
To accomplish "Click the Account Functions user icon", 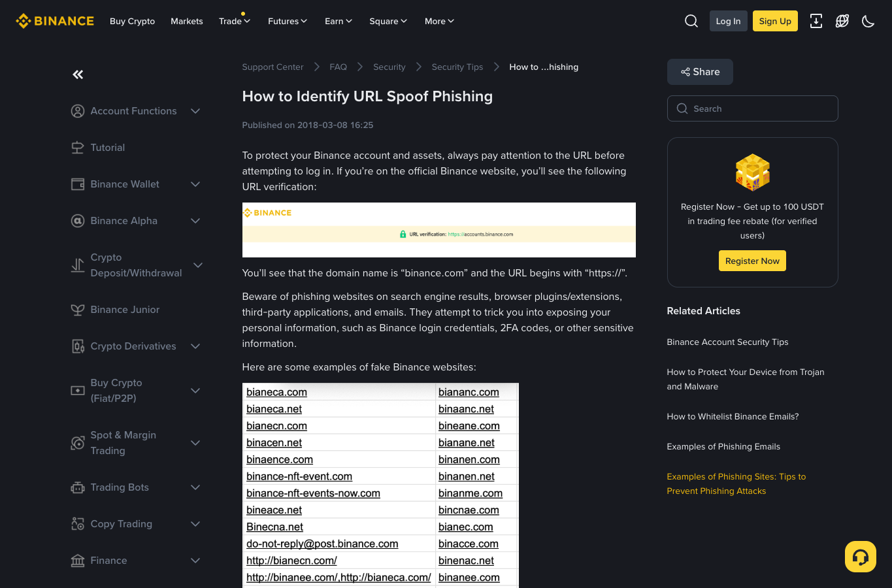I will pyautogui.click(x=78, y=111).
